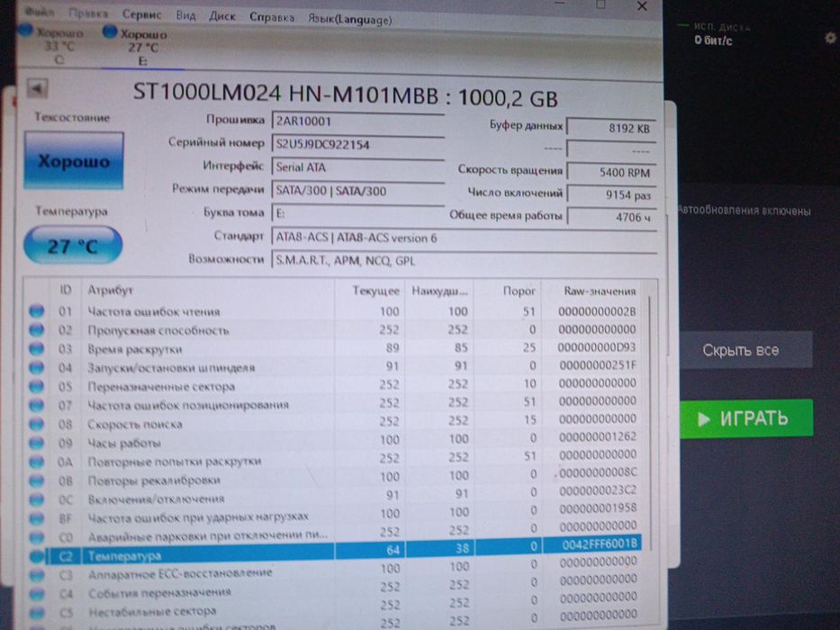Open the Вид menu
This screenshot has height=630, width=840.
(x=185, y=15)
